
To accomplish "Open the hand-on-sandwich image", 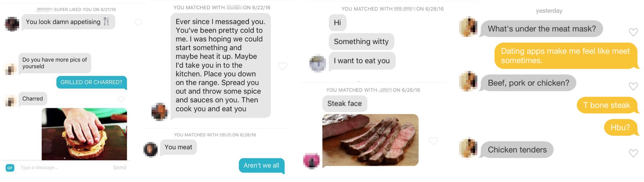I will (x=84, y=134).
